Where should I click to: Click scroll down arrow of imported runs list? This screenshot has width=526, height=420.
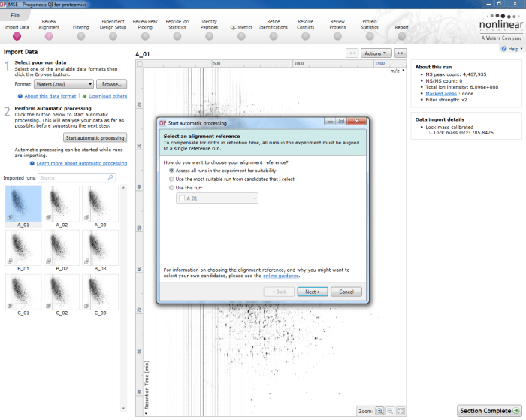coord(123,409)
